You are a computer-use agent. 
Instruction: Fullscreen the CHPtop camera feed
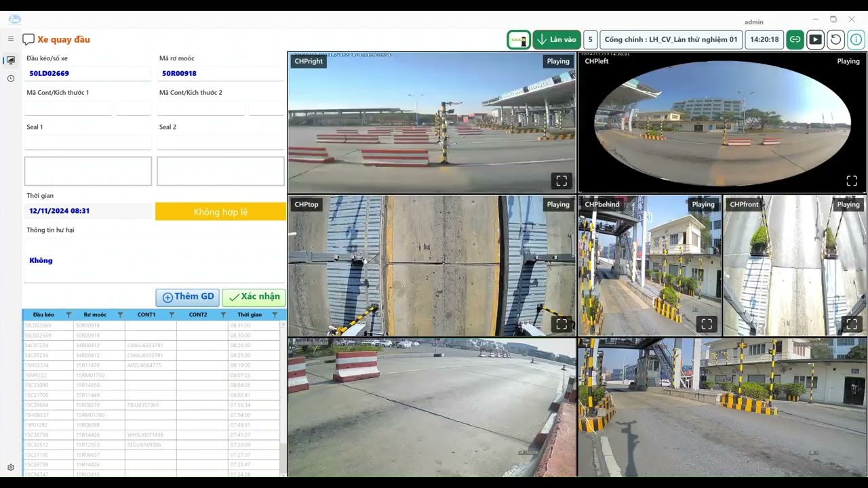pyautogui.click(x=561, y=324)
